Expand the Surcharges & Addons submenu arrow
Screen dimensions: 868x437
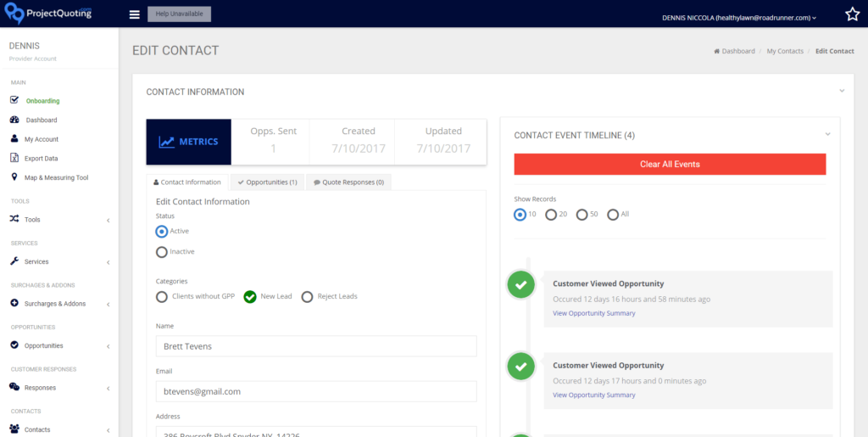coord(108,305)
